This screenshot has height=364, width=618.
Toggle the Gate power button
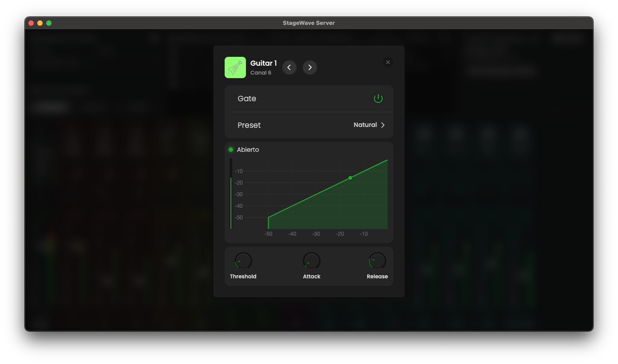[x=378, y=99]
